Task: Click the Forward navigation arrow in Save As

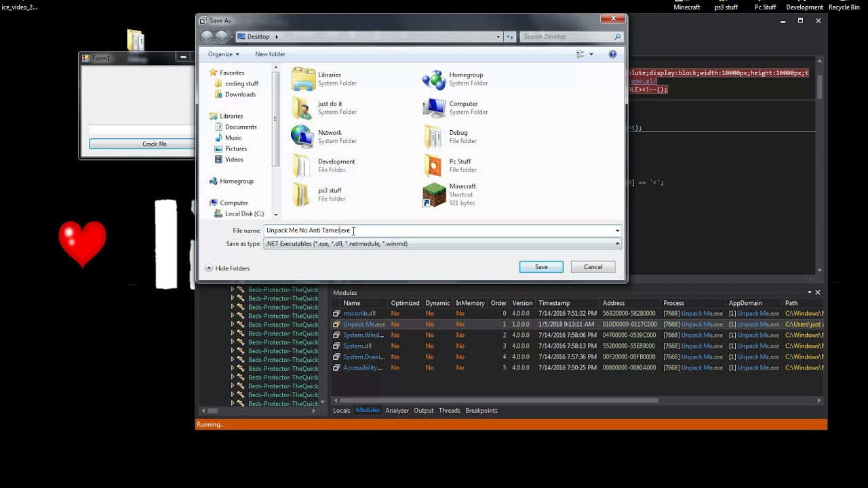Action: [222, 37]
